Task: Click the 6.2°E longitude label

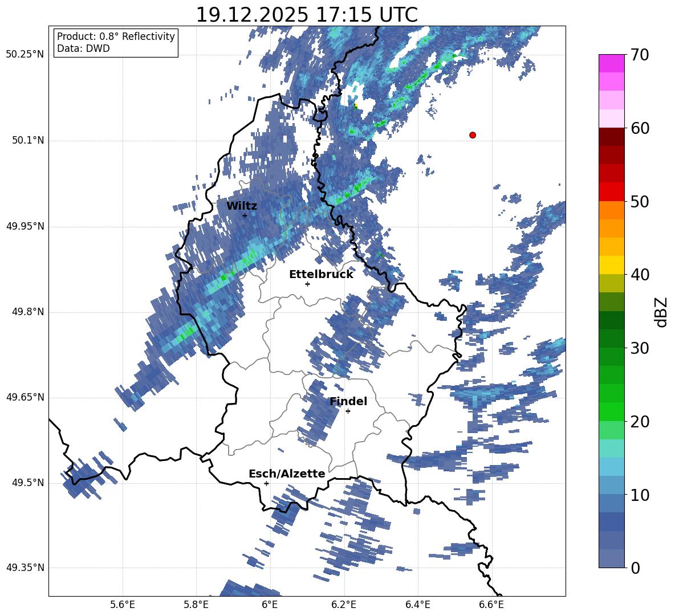Action: coord(344,605)
